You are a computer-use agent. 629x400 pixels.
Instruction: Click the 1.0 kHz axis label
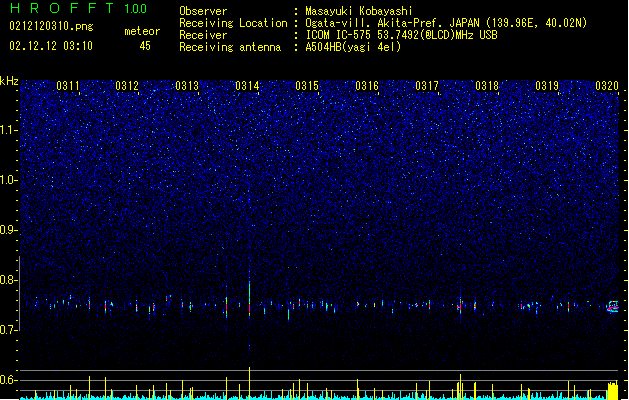(x=8, y=180)
